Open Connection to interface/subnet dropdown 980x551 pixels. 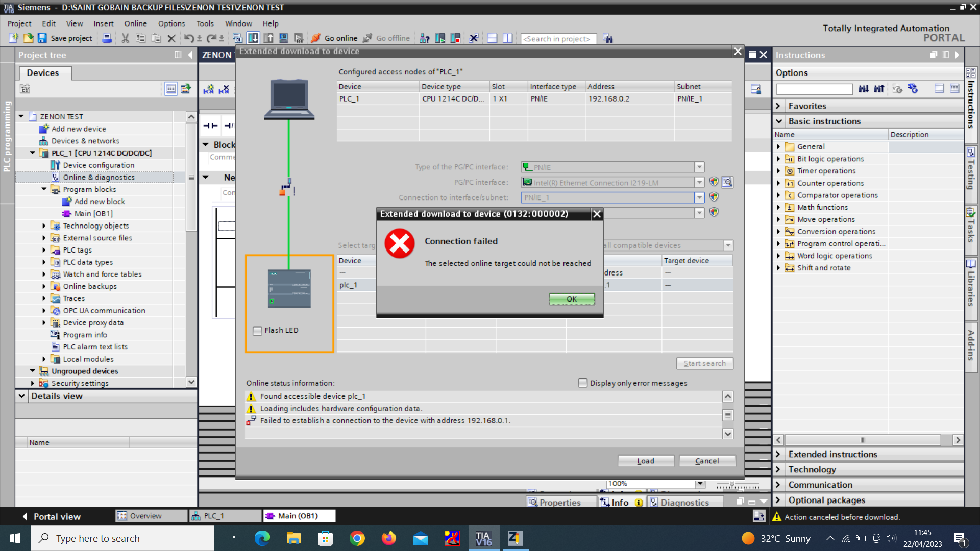699,197
